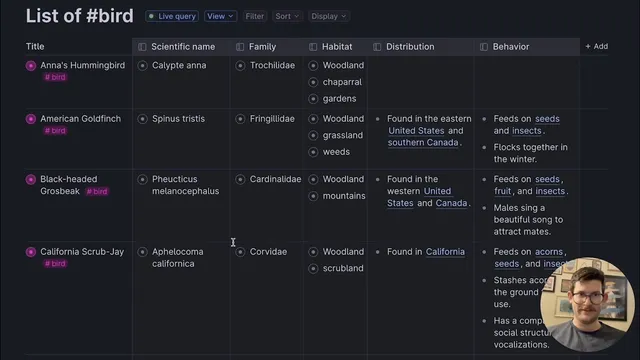640x360 pixels.
Task: Open the southern Canada link
Action: point(423,142)
